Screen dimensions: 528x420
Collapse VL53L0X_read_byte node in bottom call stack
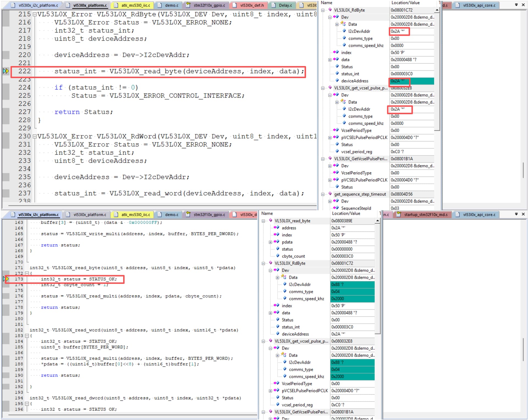(x=263, y=221)
